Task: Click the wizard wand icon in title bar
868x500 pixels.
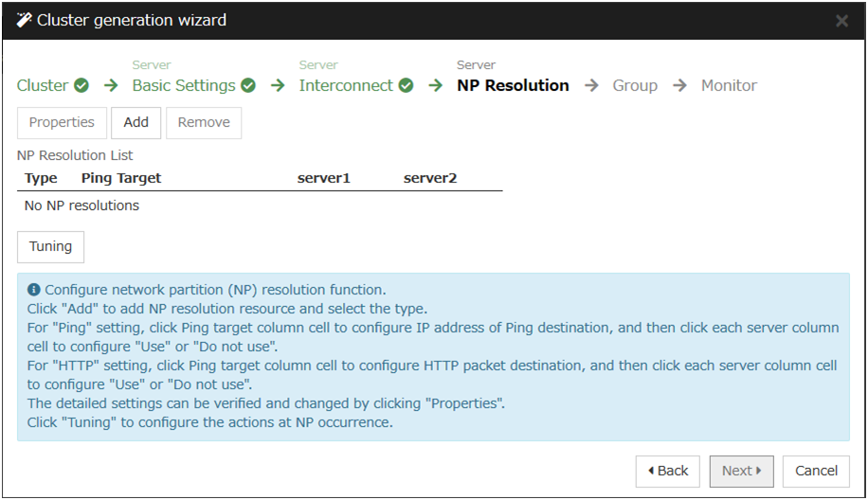Action: point(25,20)
